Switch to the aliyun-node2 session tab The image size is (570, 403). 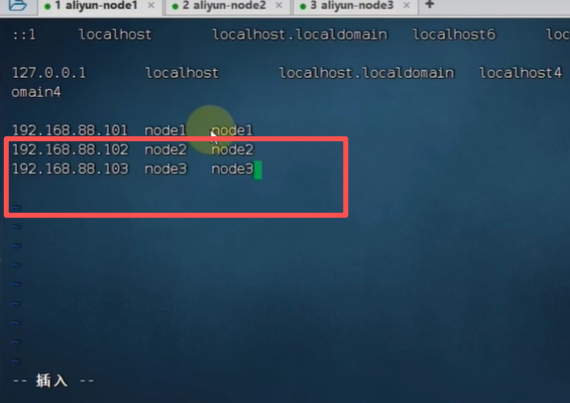point(228,6)
